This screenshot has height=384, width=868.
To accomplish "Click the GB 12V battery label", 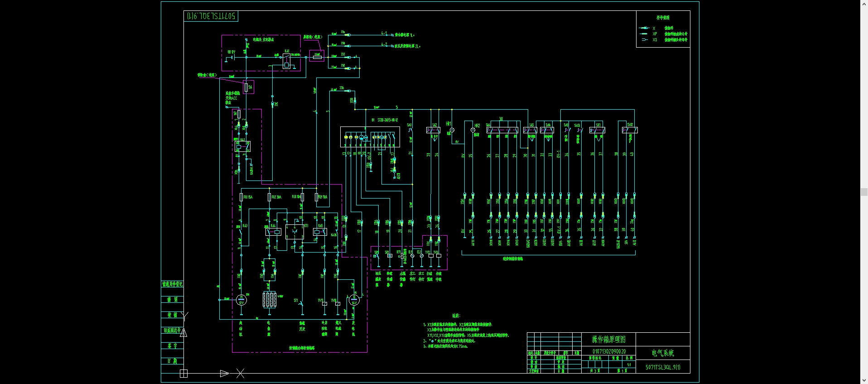I will pyautogui.click(x=231, y=52).
